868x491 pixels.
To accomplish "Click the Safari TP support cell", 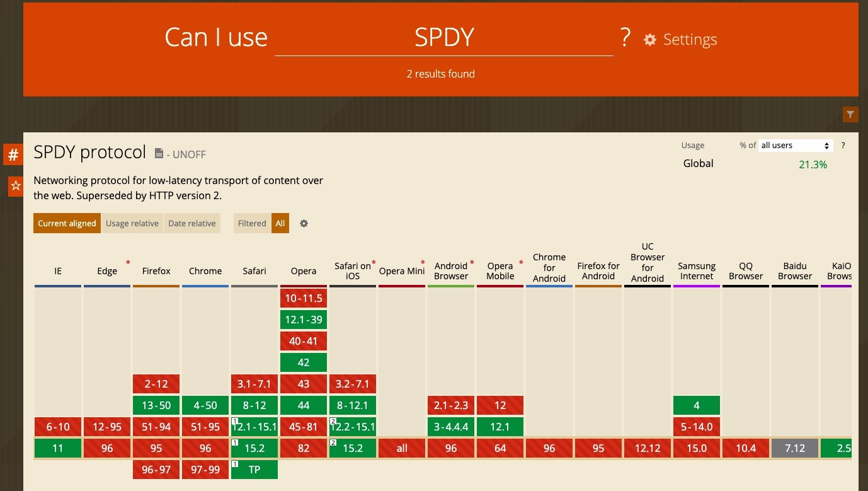I will tap(254, 470).
